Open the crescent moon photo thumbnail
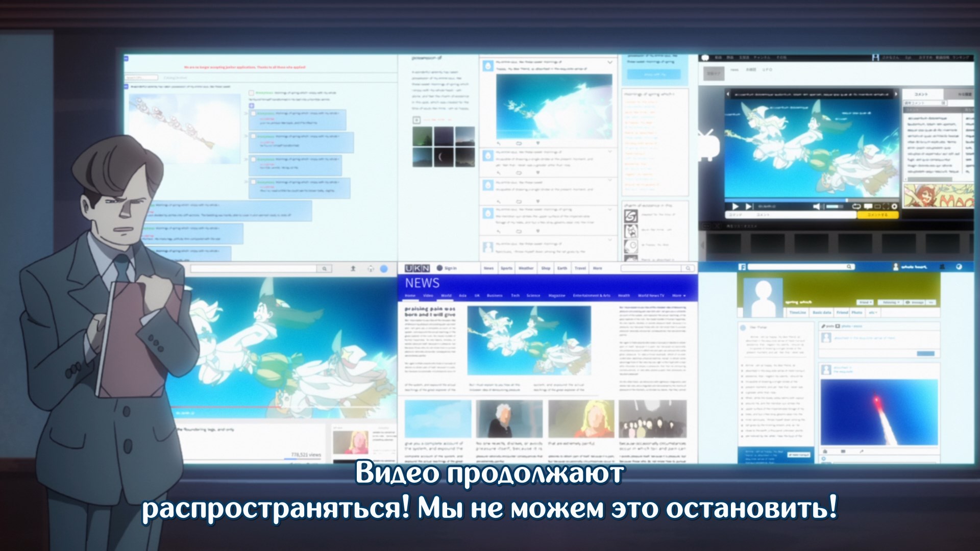Screen dimensions: 980x551 [443, 158]
